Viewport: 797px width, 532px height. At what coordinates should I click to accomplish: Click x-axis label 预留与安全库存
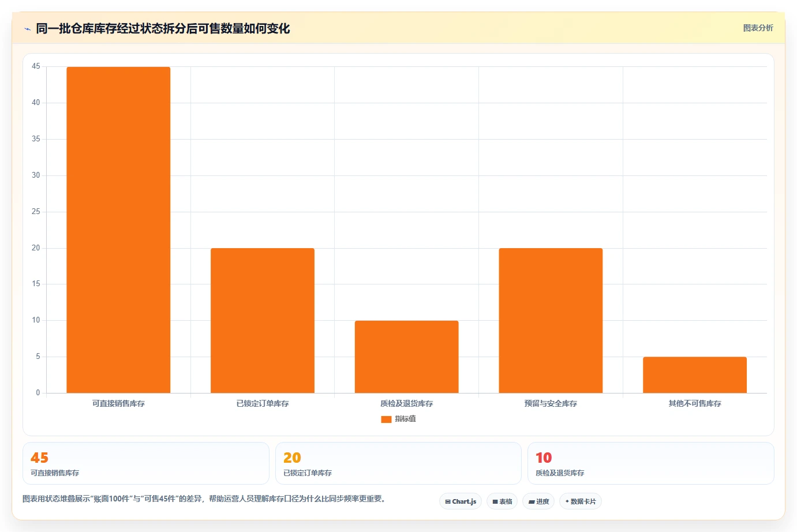pyautogui.click(x=551, y=403)
